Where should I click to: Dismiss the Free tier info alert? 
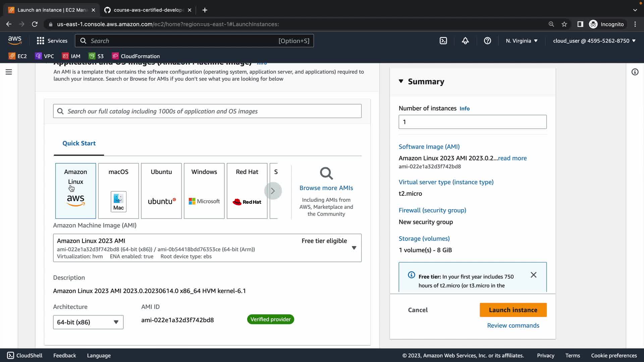pyautogui.click(x=533, y=275)
